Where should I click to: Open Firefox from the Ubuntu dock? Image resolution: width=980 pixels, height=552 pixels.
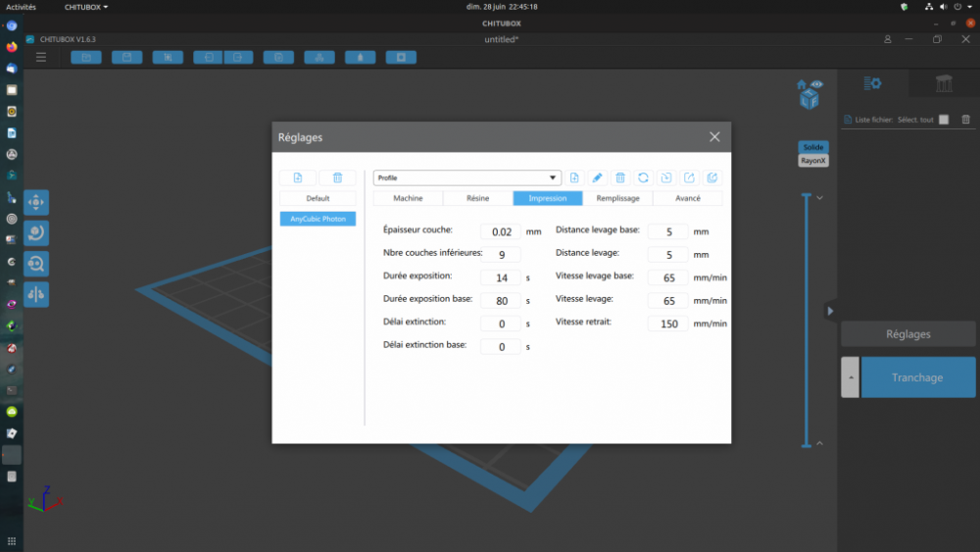(12, 47)
